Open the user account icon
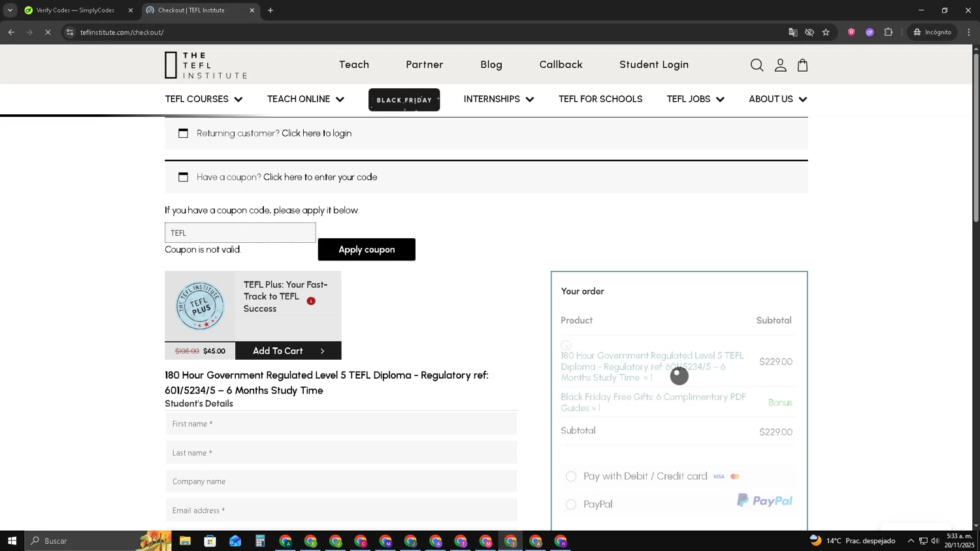Screen dimensions: 980x551 click(780, 65)
